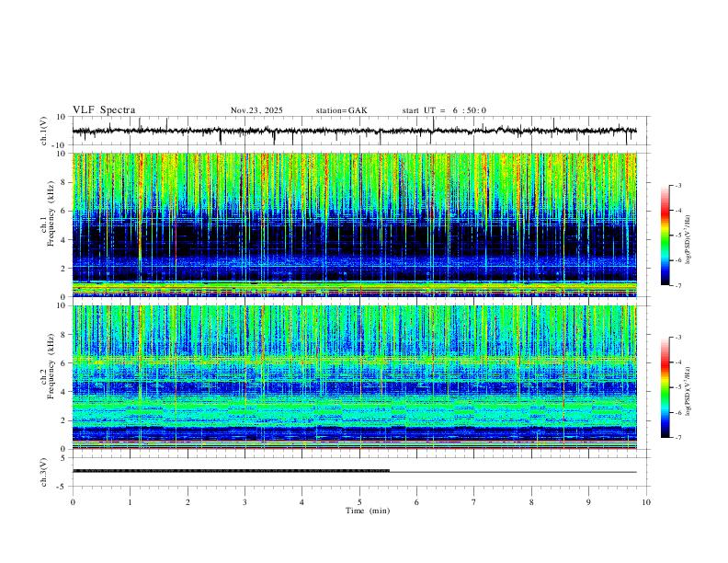Click time axis tick label '3'
The height and width of the screenshot is (563, 728).
click(x=245, y=502)
